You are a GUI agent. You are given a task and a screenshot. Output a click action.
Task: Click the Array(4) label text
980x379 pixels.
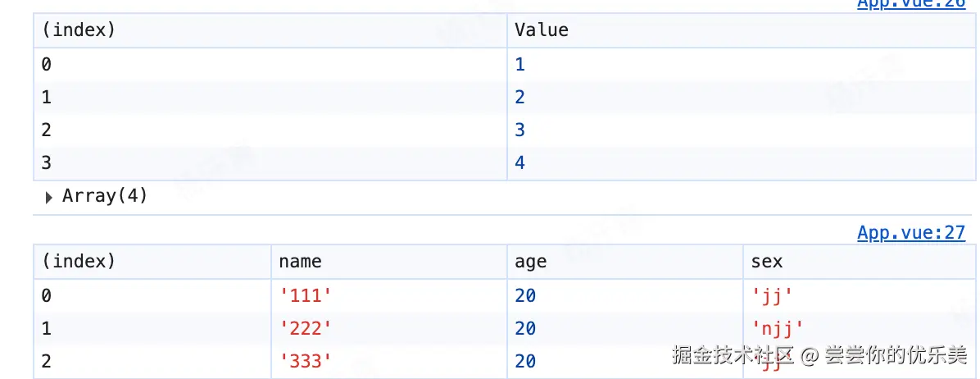(105, 196)
